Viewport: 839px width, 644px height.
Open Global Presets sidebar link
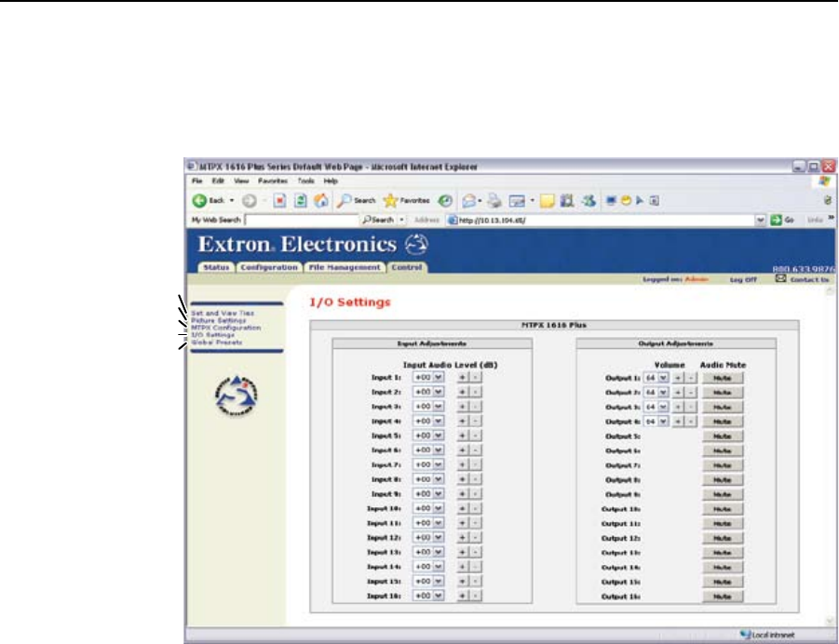[x=216, y=342]
